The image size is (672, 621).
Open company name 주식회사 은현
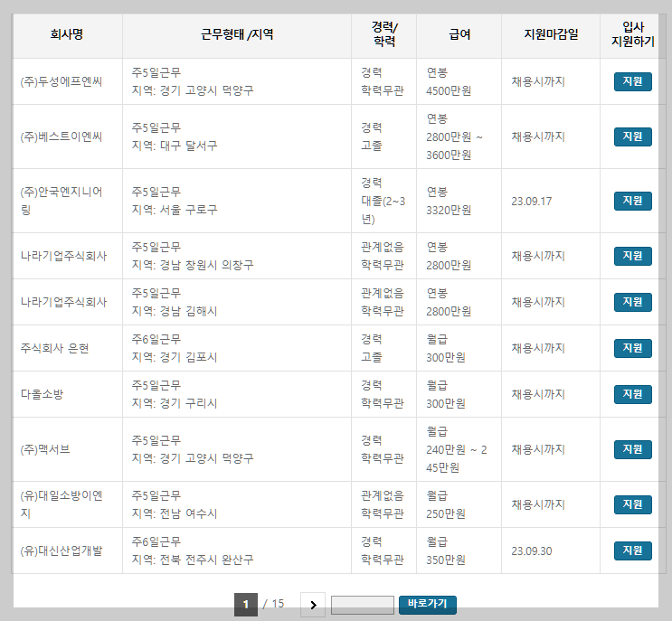[54, 348]
